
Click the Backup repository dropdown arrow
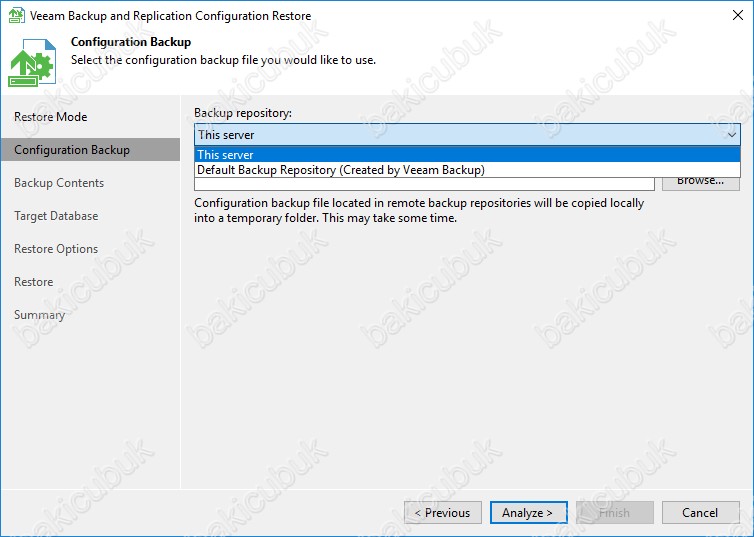pos(731,135)
